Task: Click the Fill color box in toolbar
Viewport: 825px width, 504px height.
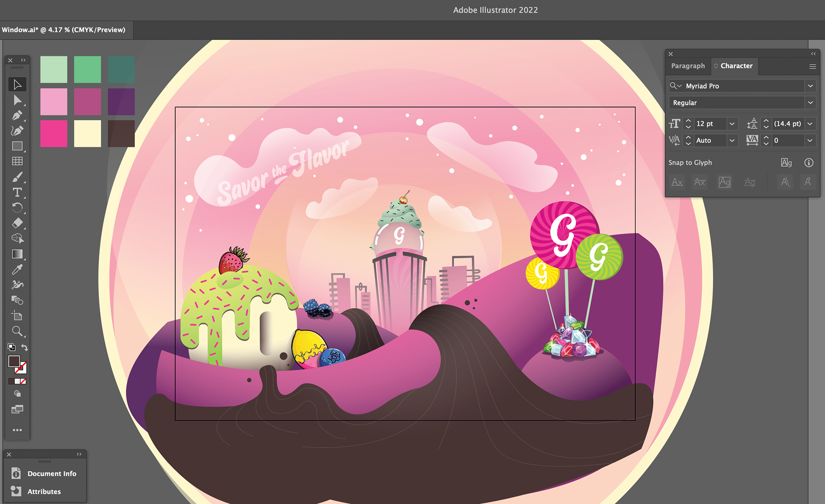Action: (x=14, y=361)
